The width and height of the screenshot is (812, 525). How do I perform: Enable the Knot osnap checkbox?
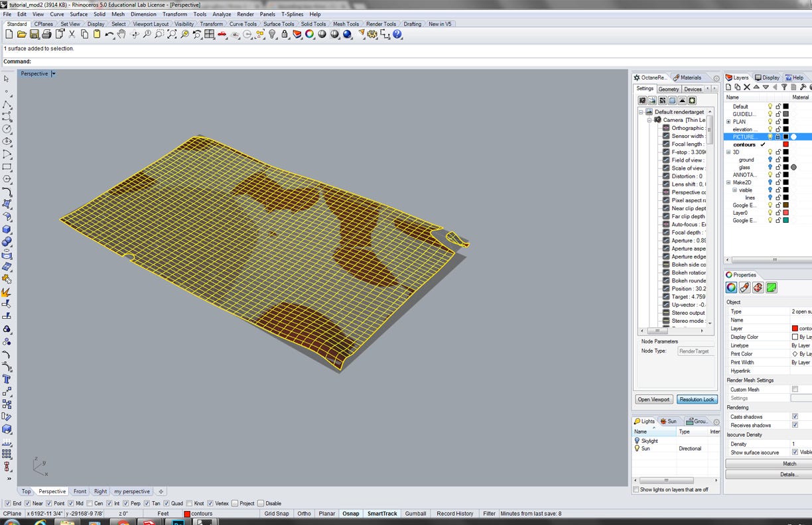click(x=190, y=504)
